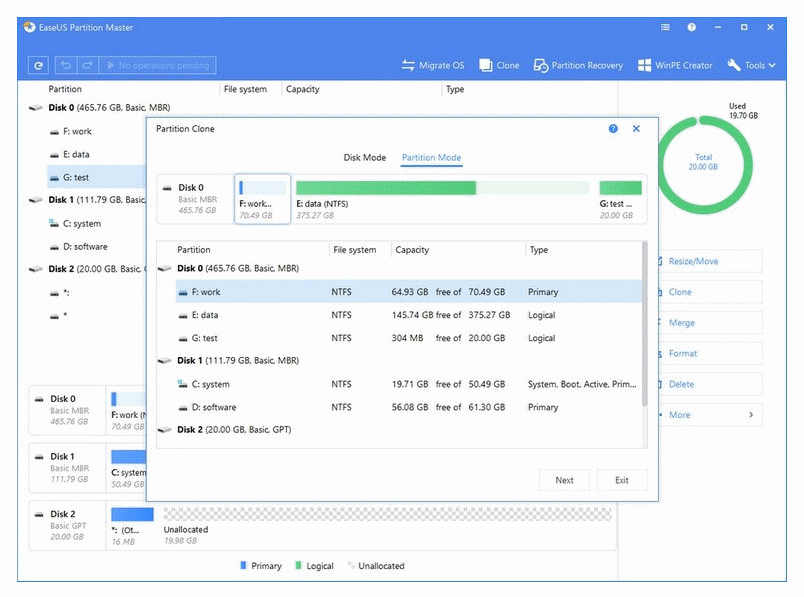Click the dialog's vertical scrollbar
The height and width of the screenshot is (597, 804).
click(x=644, y=324)
